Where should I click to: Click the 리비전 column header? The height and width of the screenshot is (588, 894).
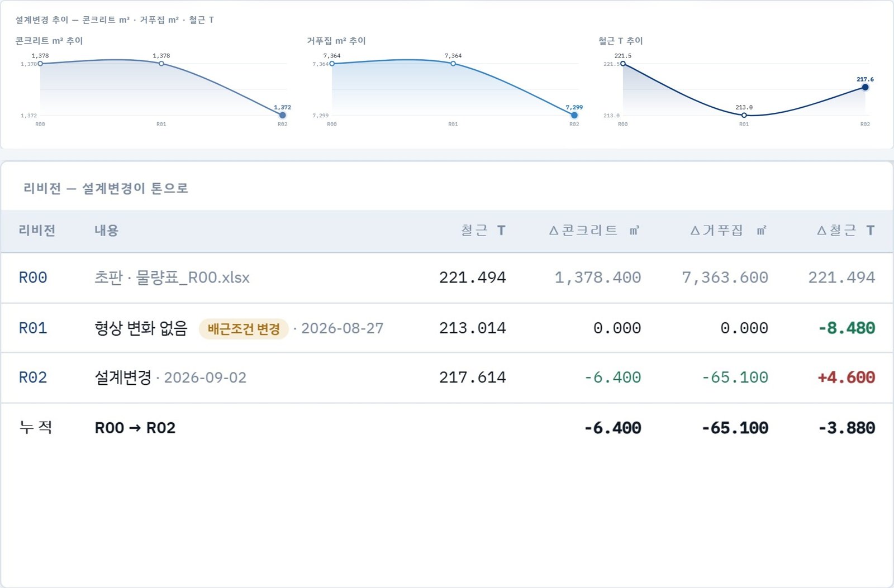coord(37,231)
